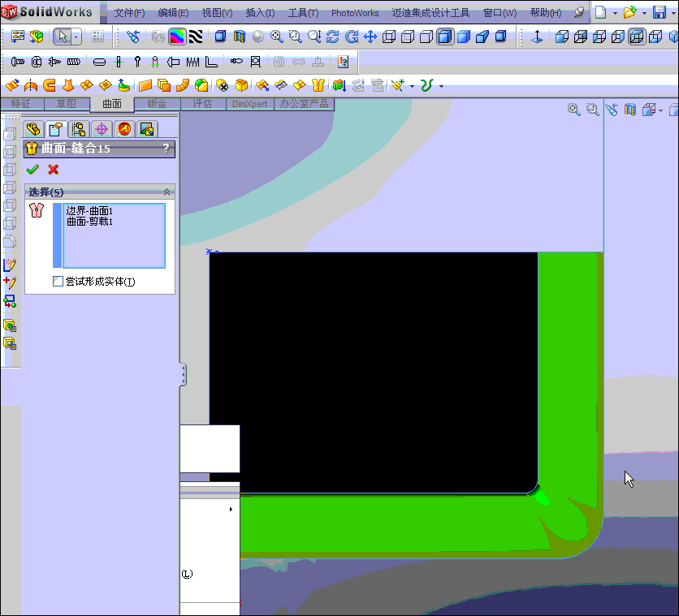The height and width of the screenshot is (616, 679).
Task: Click the help question mark in 曲面-缝合15 header
Action: pos(166,149)
